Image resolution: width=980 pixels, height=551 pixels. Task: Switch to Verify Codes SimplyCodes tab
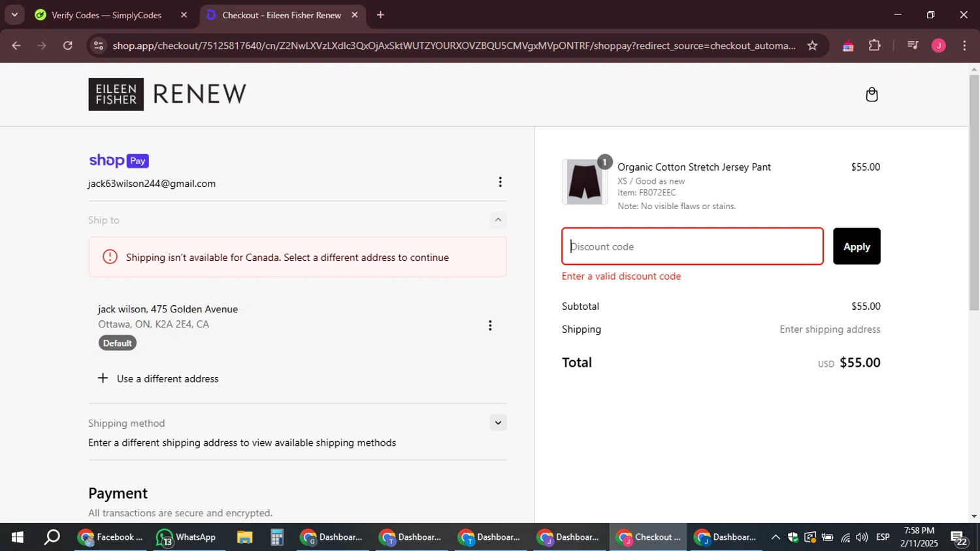coord(106,15)
